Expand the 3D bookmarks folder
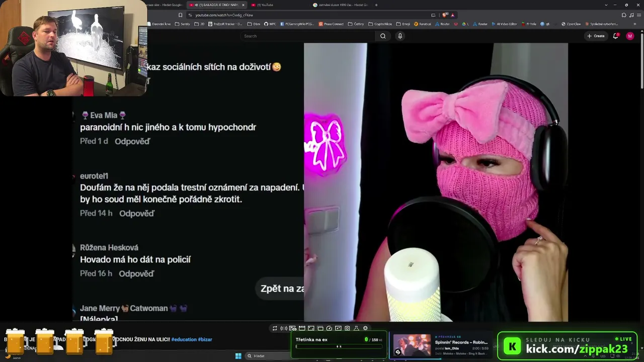The width and height of the screenshot is (644, 362). [x=199, y=24]
